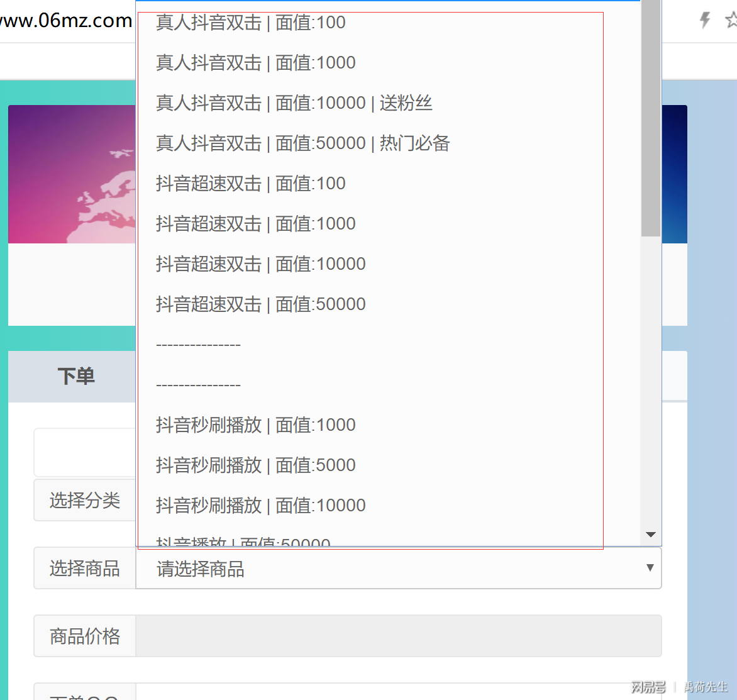Viewport: 737px width, 700px height.
Task: Click the dropdown arrow next to 选择商品
Action: coord(650,568)
